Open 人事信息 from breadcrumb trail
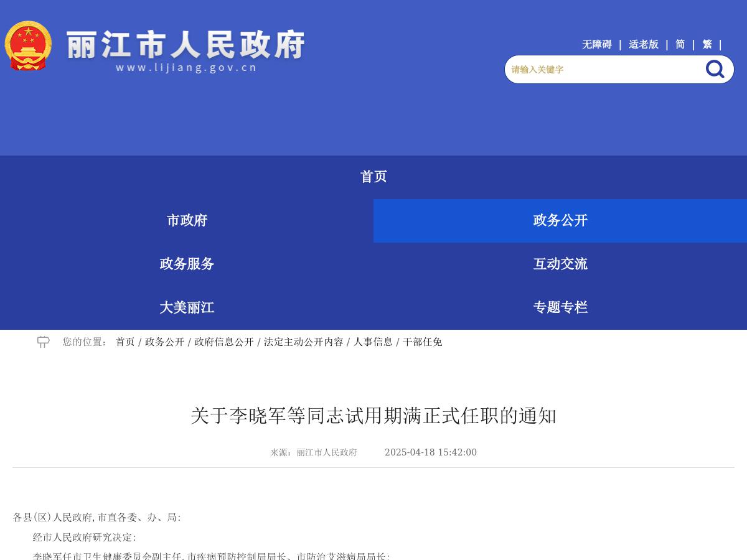Screen dimensions: 747x560 point(374,342)
